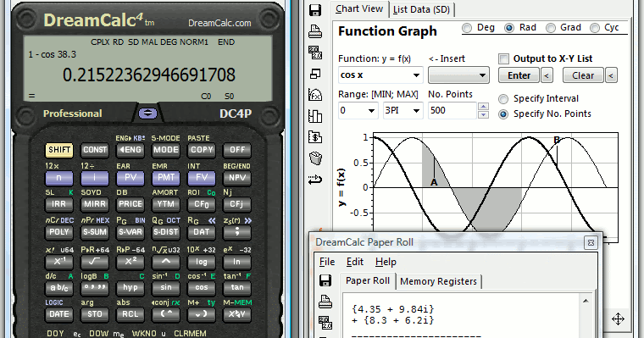Click the four-way move arrows icon
This screenshot has height=338, width=644.
(618, 319)
